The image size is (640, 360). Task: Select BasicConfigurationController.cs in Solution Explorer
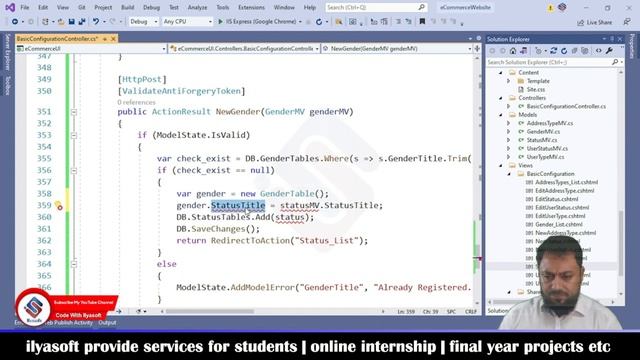point(566,106)
